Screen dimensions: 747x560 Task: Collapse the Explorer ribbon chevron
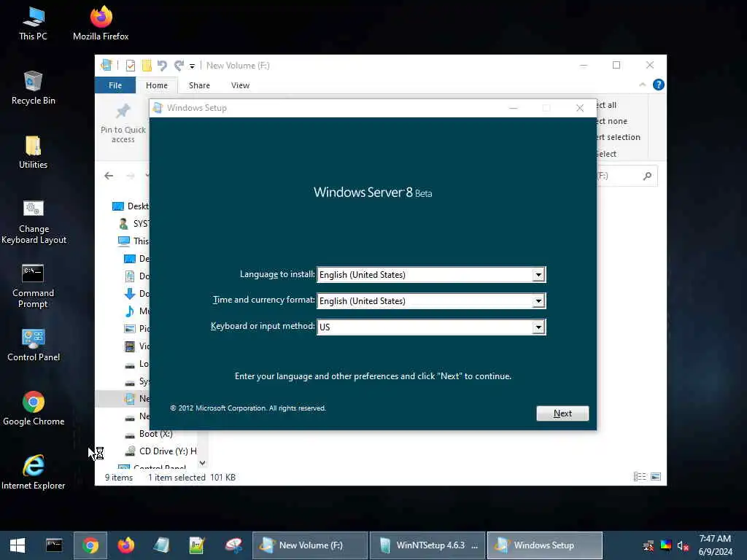tap(642, 85)
